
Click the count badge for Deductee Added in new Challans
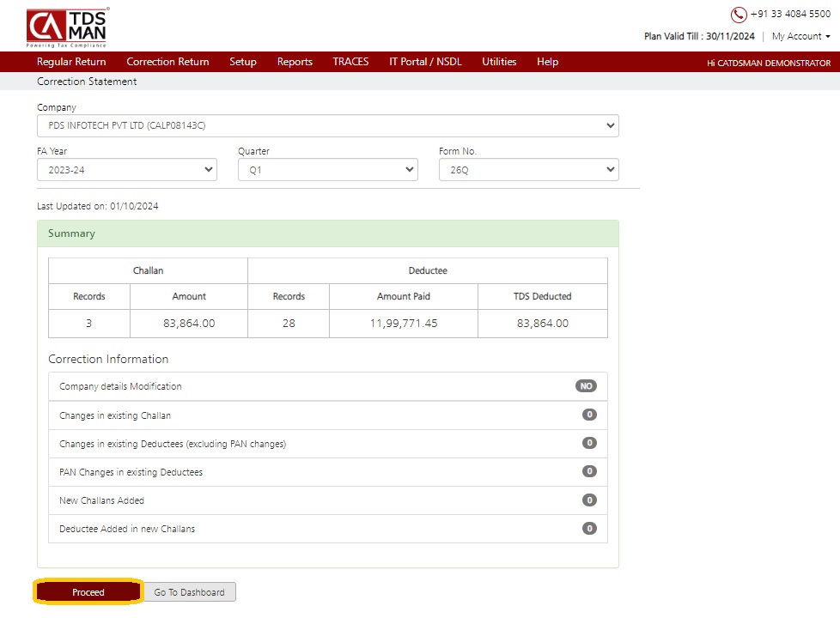click(x=589, y=529)
